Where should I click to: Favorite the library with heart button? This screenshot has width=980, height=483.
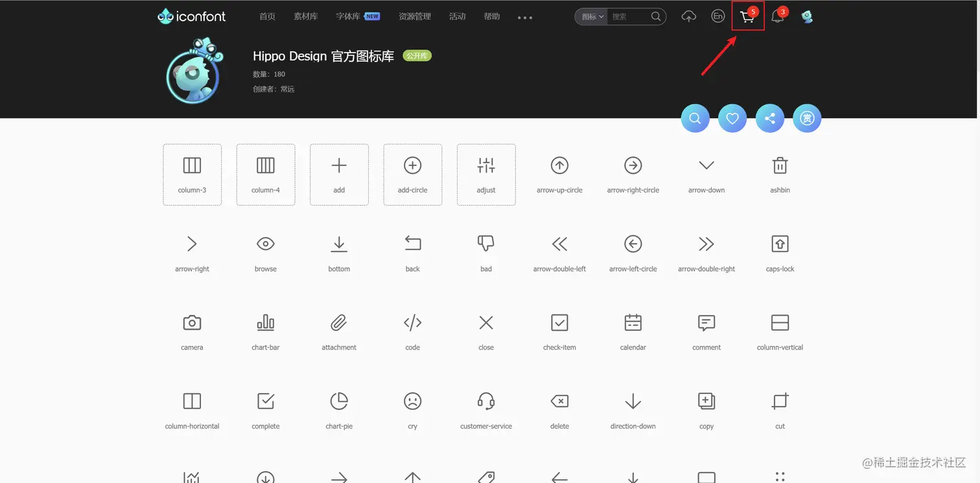(x=732, y=119)
